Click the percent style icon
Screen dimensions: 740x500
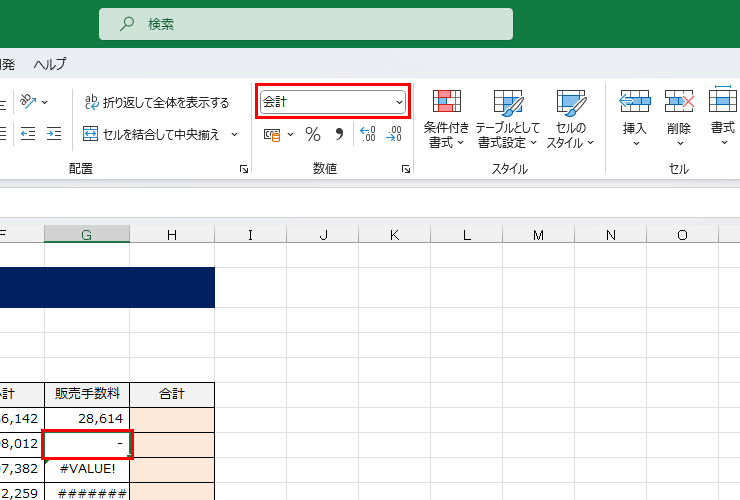pos(313,134)
